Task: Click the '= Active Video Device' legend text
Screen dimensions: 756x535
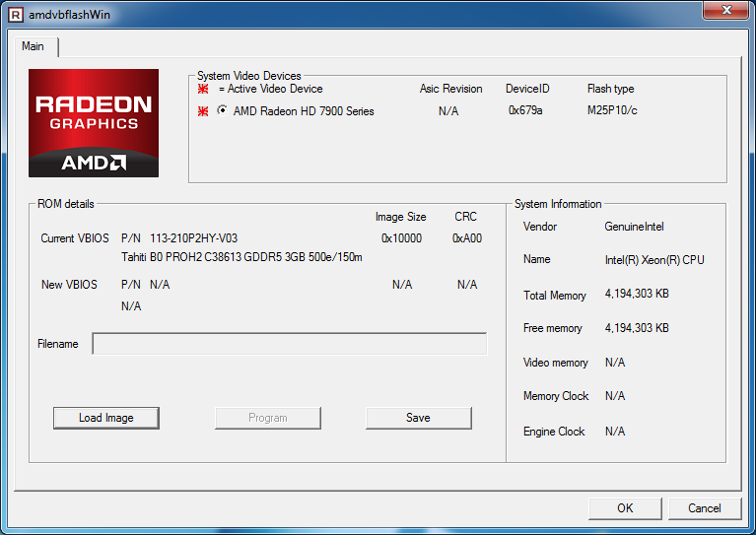Action: point(270,89)
